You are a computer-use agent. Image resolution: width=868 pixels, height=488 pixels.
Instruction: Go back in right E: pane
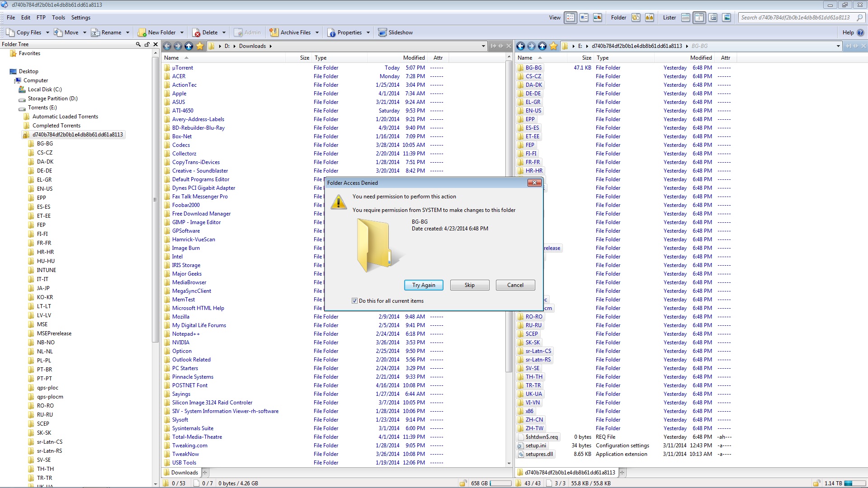pyautogui.click(x=520, y=46)
